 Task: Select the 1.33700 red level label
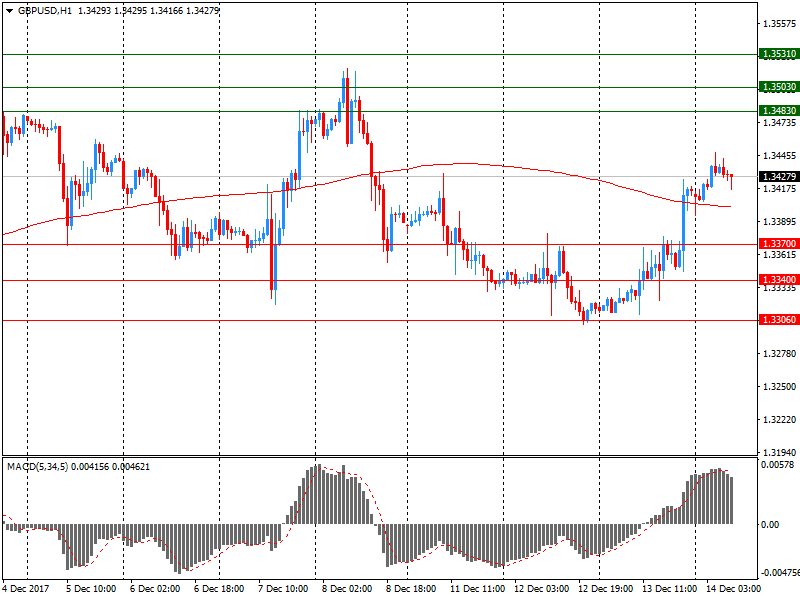(x=779, y=244)
